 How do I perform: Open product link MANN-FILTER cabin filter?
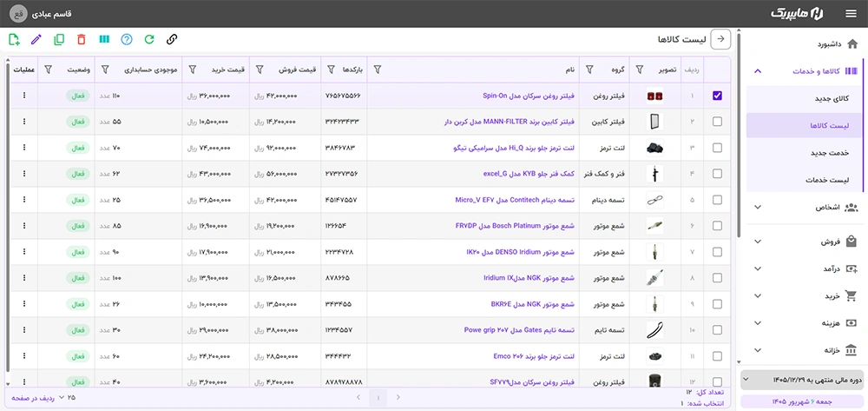point(510,122)
